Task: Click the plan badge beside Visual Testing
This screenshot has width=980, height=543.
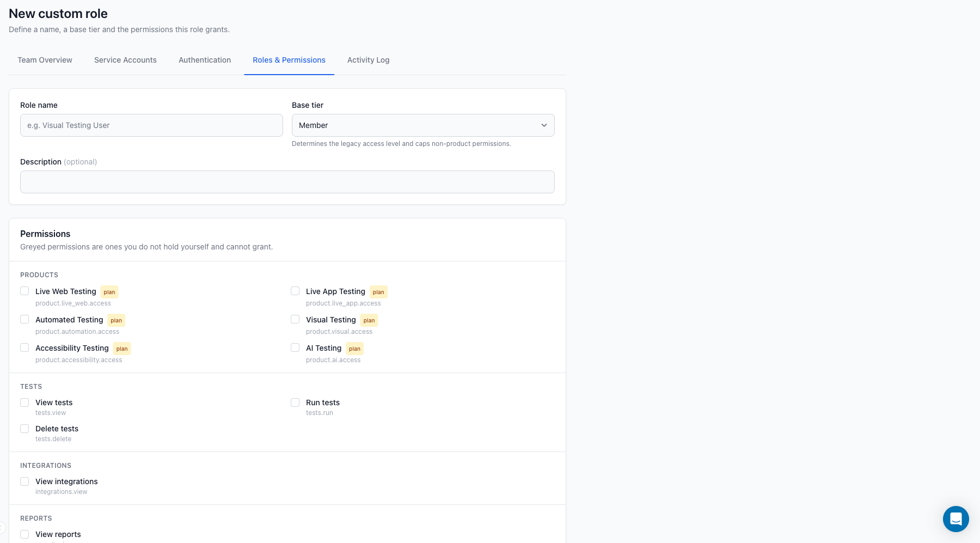Action: point(369,320)
